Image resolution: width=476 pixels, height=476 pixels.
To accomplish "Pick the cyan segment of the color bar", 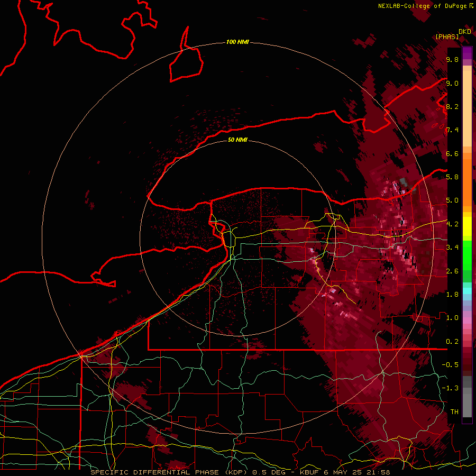I will [467, 290].
